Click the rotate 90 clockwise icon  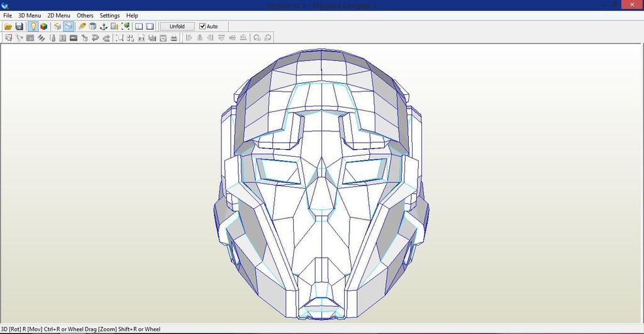268,38
